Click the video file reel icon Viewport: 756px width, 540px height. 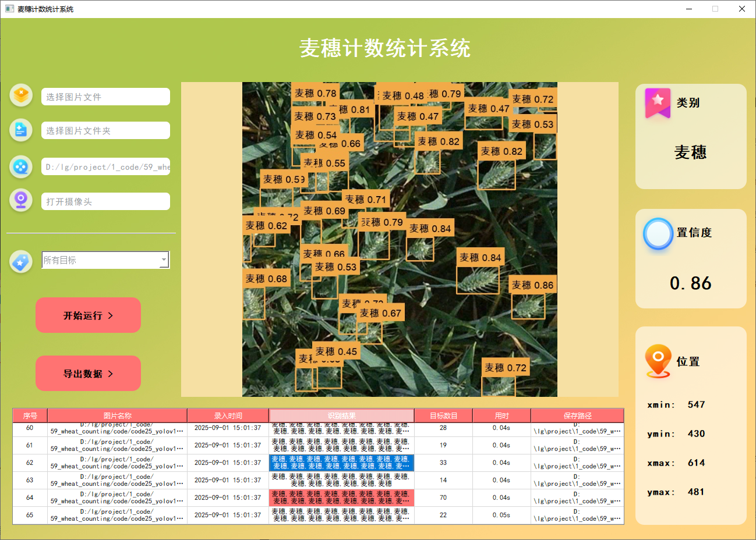coord(21,166)
